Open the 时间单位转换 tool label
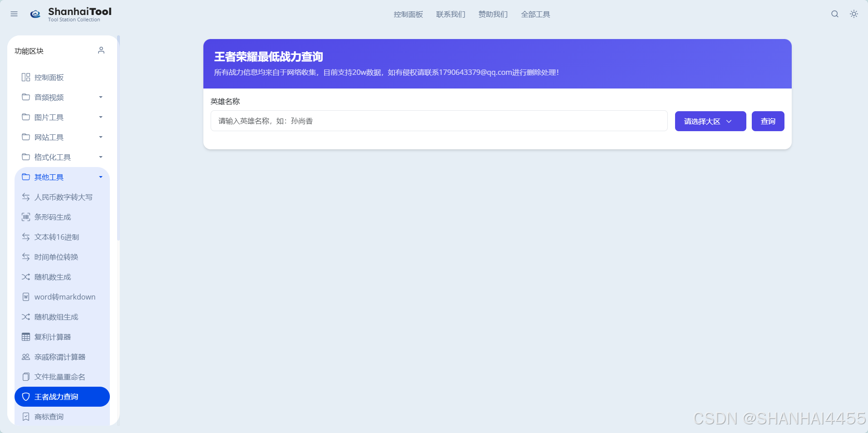The height and width of the screenshot is (433, 868). [56, 257]
